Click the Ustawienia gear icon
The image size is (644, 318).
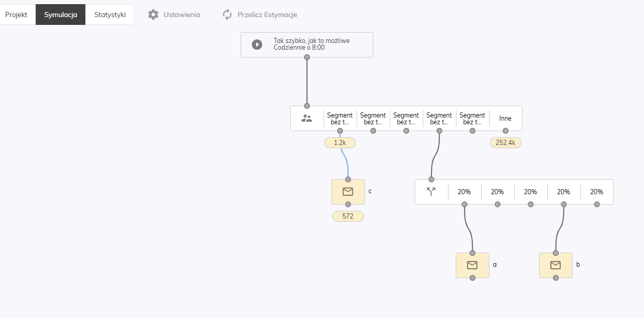[153, 15]
